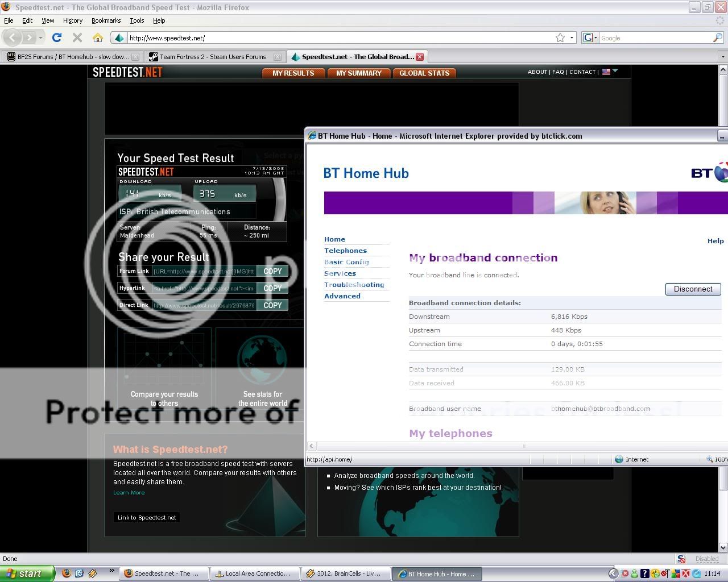Viewport: 728px width, 582px height.
Task: Open the list all tabs dropdown
Action: [x=722, y=57]
